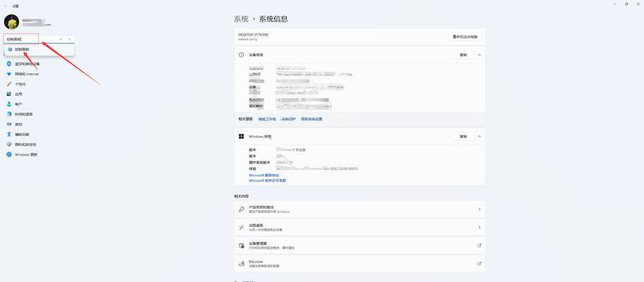This screenshot has height=282, width=644.
Task: Copy device specs with 复制
Action: [x=464, y=55]
